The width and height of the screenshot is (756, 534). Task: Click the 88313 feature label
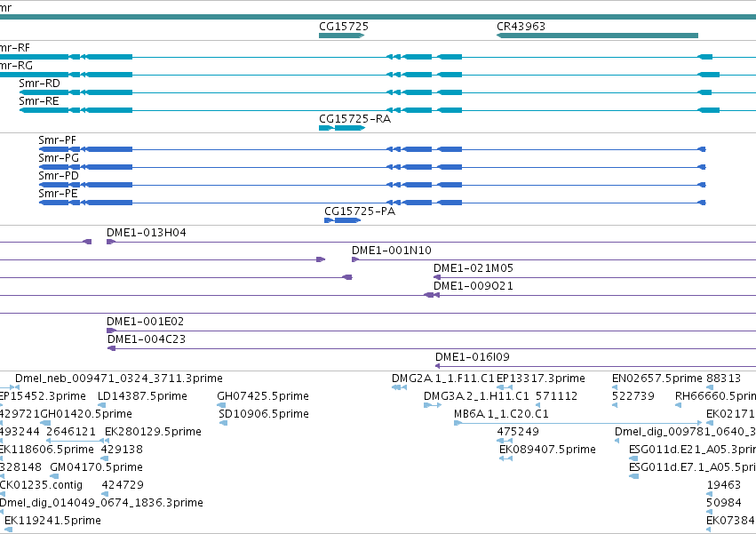tap(724, 379)
